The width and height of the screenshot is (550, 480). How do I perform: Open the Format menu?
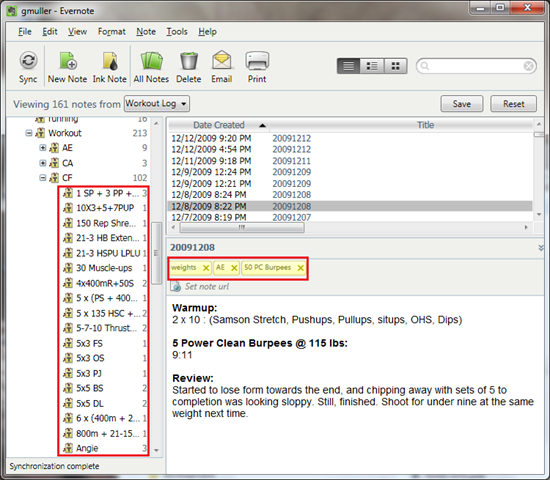coord(112,32)
